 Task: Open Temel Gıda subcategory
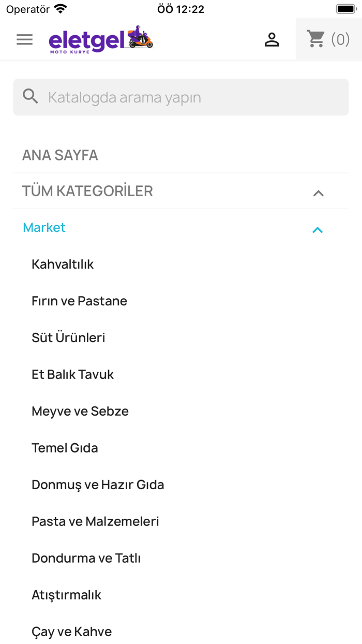tap(65, 448)
